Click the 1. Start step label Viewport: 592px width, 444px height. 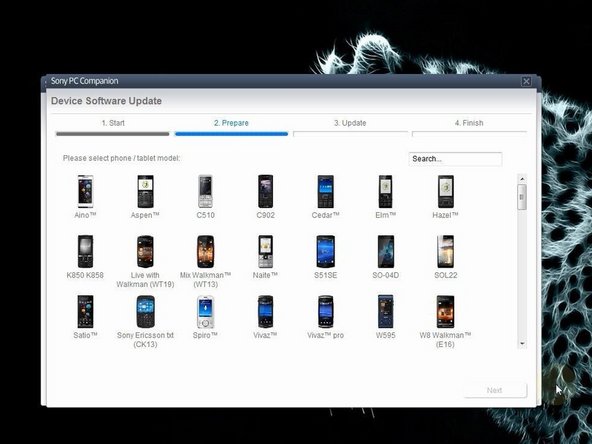coord(113,123)
